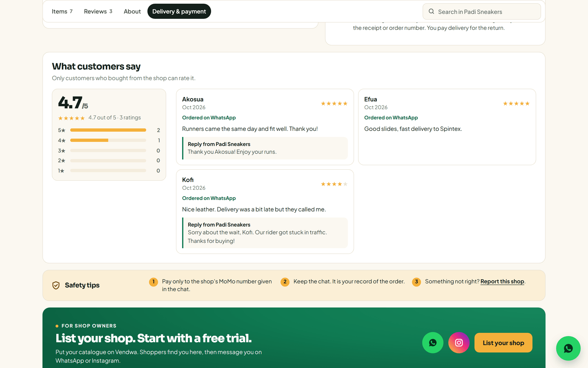This screenshot has width=588, height=368.
Task: Click the 'Safety tips' label
Action: coord(82,285)
